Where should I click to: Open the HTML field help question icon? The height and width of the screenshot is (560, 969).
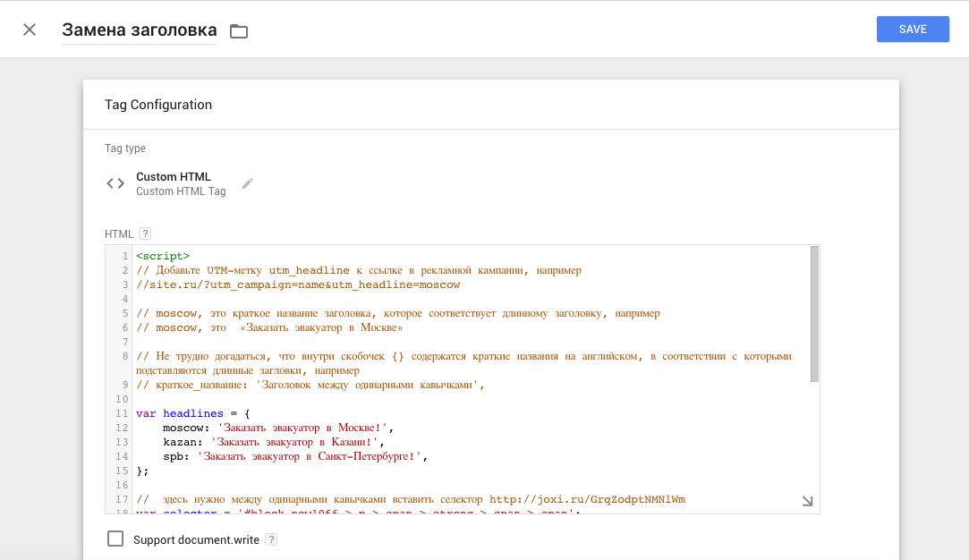(x=145, y=233)
